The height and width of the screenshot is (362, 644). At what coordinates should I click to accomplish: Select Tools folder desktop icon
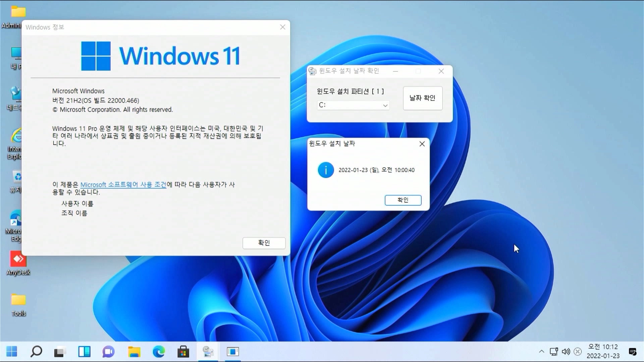(18, 304)
